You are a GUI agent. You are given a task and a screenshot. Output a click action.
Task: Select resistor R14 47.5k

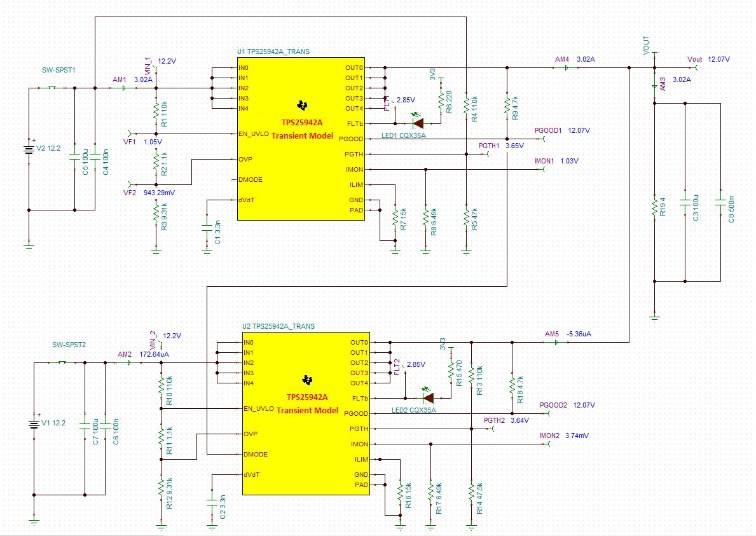pos(472,493)
